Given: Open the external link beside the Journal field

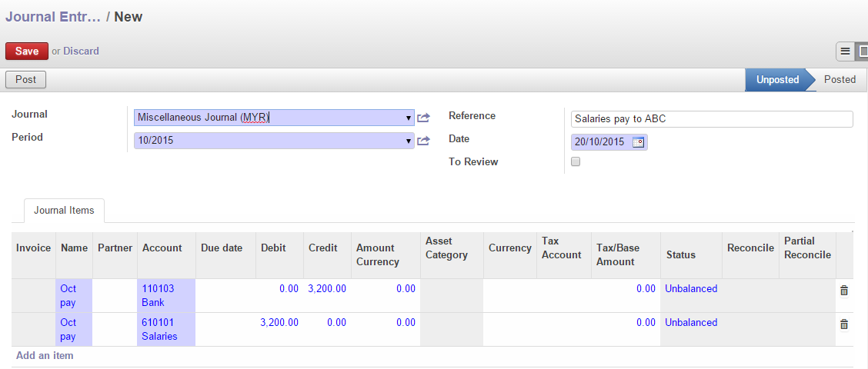Looking at the screenshot, I should click(x=423, y=118).
